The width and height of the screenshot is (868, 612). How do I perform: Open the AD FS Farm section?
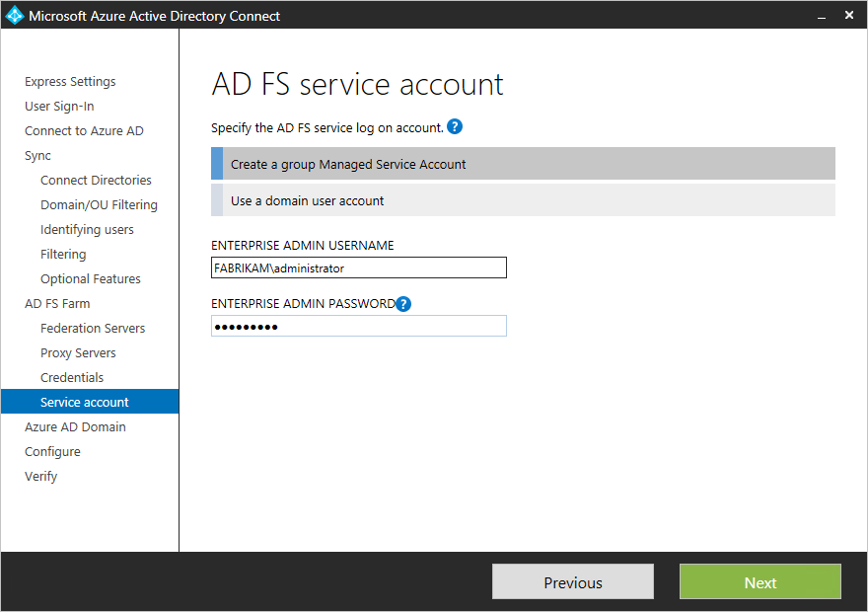57,304
